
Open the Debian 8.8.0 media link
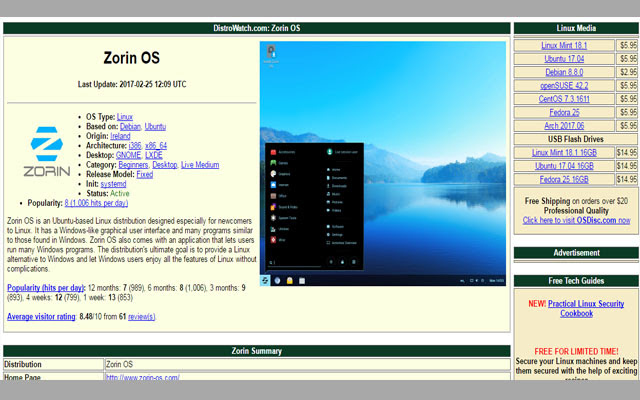[x=564, y=72]
